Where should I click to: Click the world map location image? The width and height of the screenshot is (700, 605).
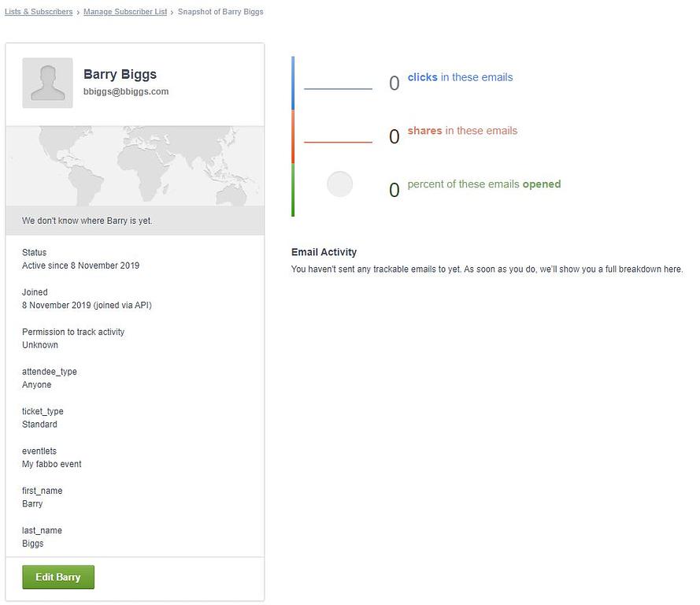click(135, 166)
